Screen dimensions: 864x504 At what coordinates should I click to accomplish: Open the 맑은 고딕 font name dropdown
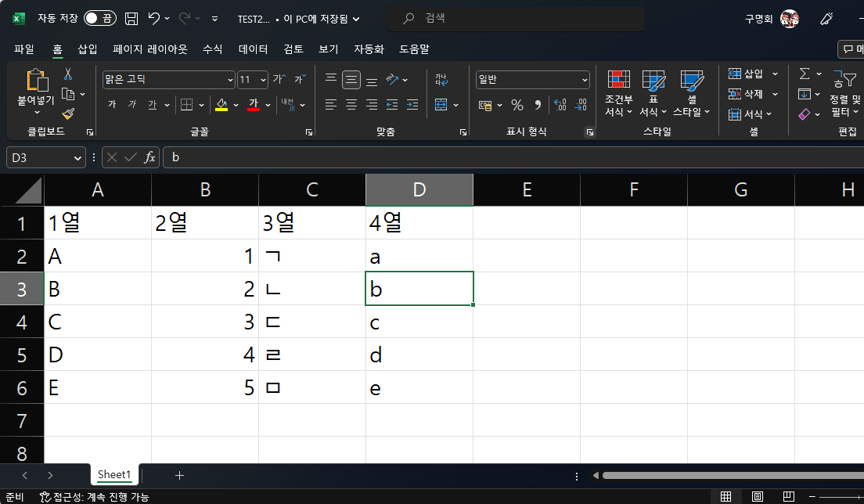click(230, 80)
